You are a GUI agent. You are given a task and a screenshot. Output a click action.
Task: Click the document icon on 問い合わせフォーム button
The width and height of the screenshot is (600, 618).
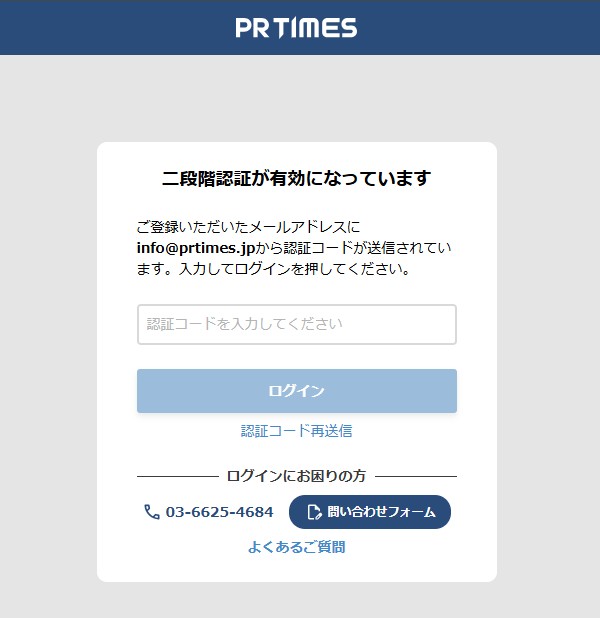314,512
